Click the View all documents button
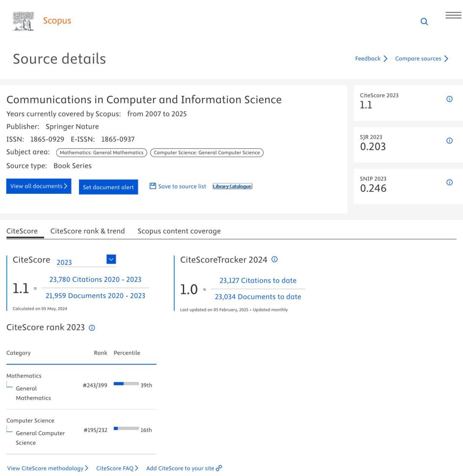This screenshot has height=476, width=463. [39, 186]
